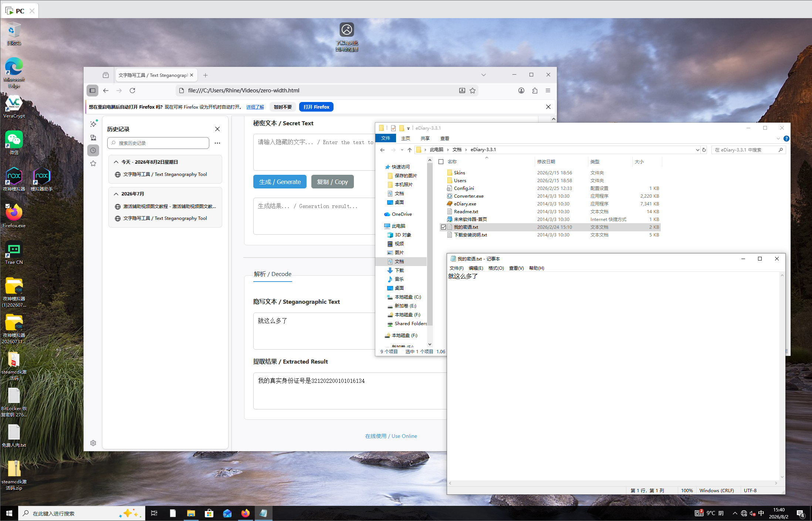Open history options three-dot menu
This screenshot has height=521, width=812.
pos(217,143)
